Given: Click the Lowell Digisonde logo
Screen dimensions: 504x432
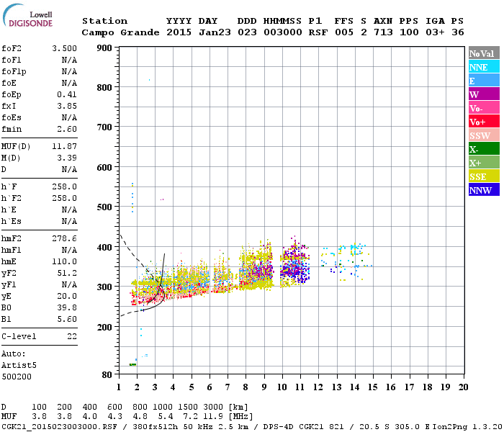Looking at the screenshot, I should [27, 16].
